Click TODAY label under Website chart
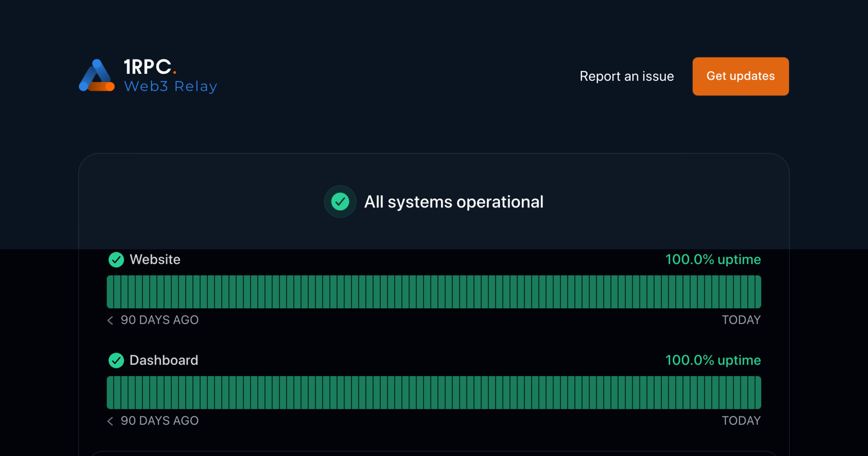Screen dimensions: 868x456 741,320
